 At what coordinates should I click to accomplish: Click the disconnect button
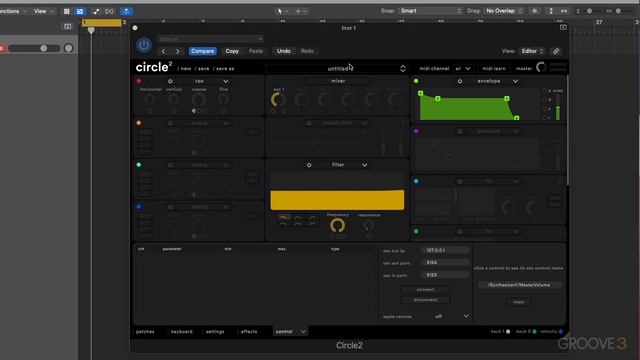click(425, 300)
